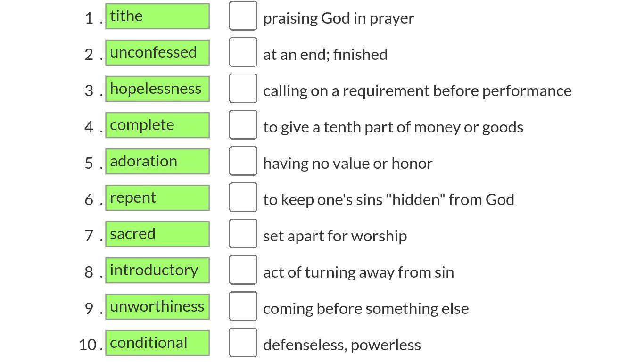Select the box beside 'set apart for worship'
The height and width of the screenshot is (362, 644).
pyautogui.click(x=243, y=234)
